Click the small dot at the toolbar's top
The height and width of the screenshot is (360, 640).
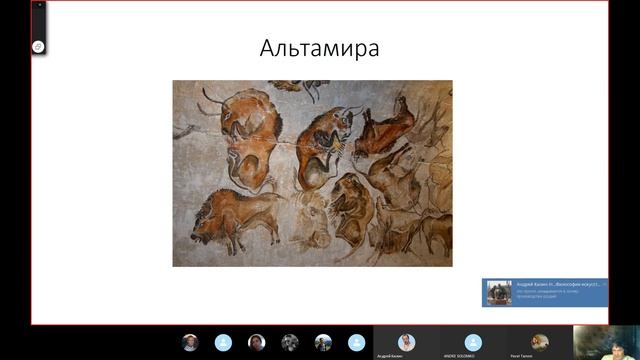pyautogui.click(x=39, y=5)
